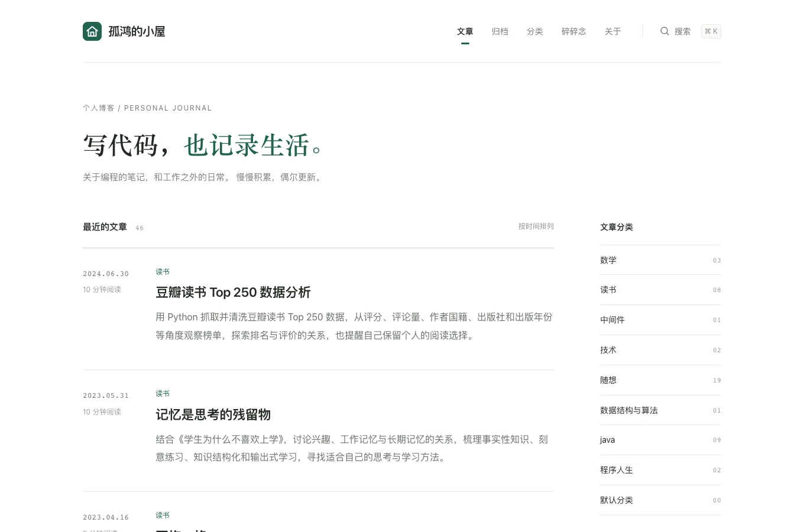Open the 孤鸿的小屋 site title
Image resolution: width=804 pixels, height=532 pixels.
point(137,31)
